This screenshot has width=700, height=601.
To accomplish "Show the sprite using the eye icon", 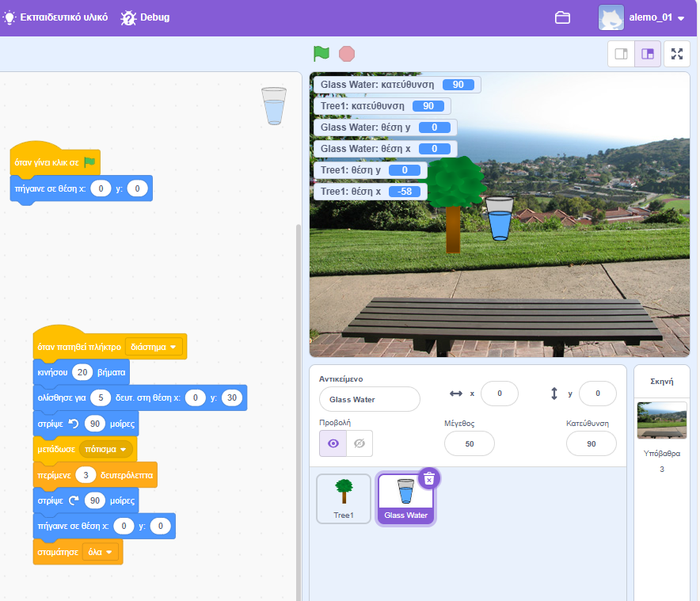I will (x=333, y=443).
